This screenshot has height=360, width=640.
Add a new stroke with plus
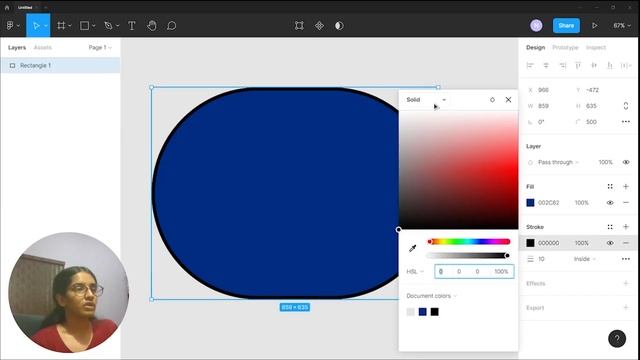(626, 227)
